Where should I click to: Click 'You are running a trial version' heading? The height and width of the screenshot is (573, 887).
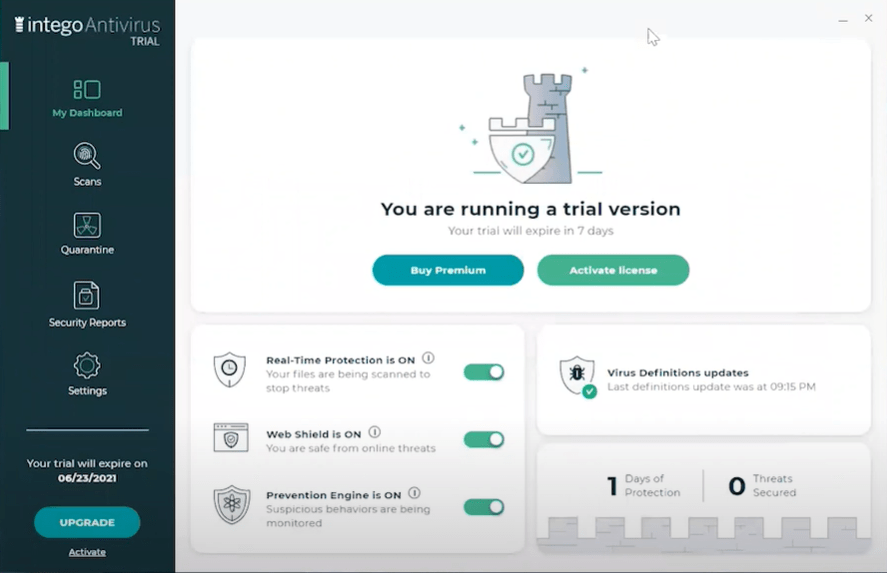(x=531, y=209)
